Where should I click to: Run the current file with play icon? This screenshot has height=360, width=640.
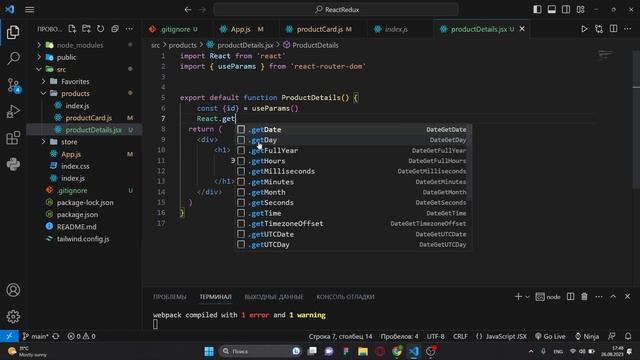(x=584, y=29)
